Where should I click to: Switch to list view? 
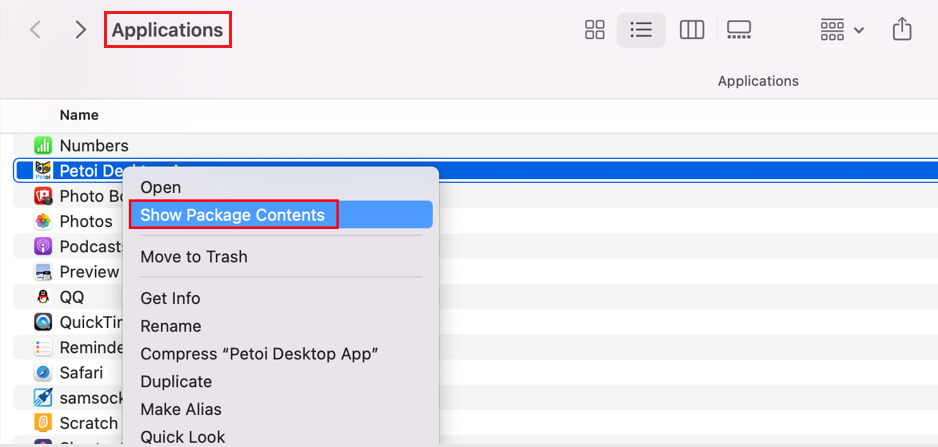[641, 30]
